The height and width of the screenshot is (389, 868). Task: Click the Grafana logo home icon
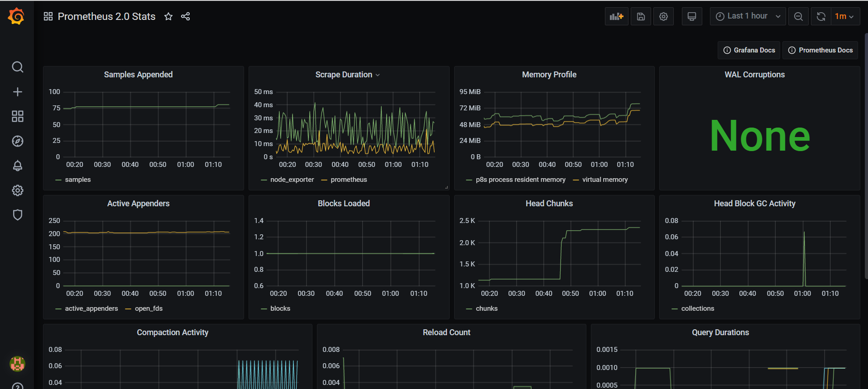[16, 16]
